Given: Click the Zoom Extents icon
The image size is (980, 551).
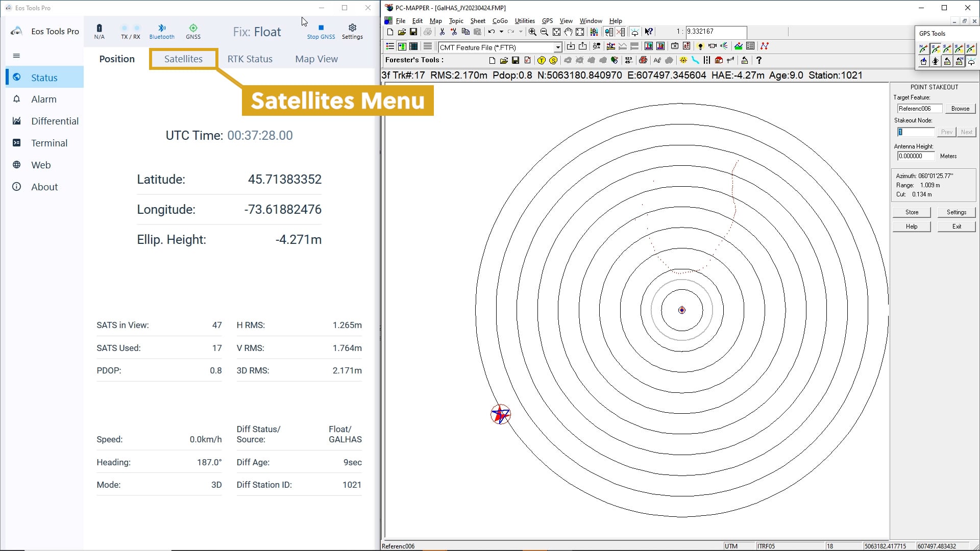Looking at the screenshot, I should (x=580, y=32).
